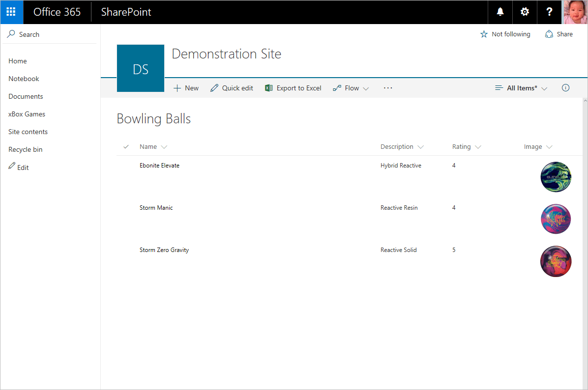Open notifications from the bell icon
The width and height of the screenshot is (588, 390).
500,12
